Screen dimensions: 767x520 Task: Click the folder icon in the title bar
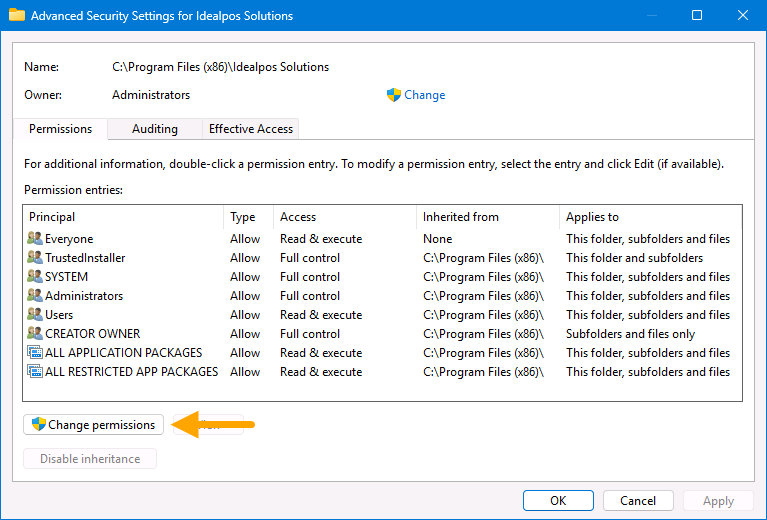point(17,15)
